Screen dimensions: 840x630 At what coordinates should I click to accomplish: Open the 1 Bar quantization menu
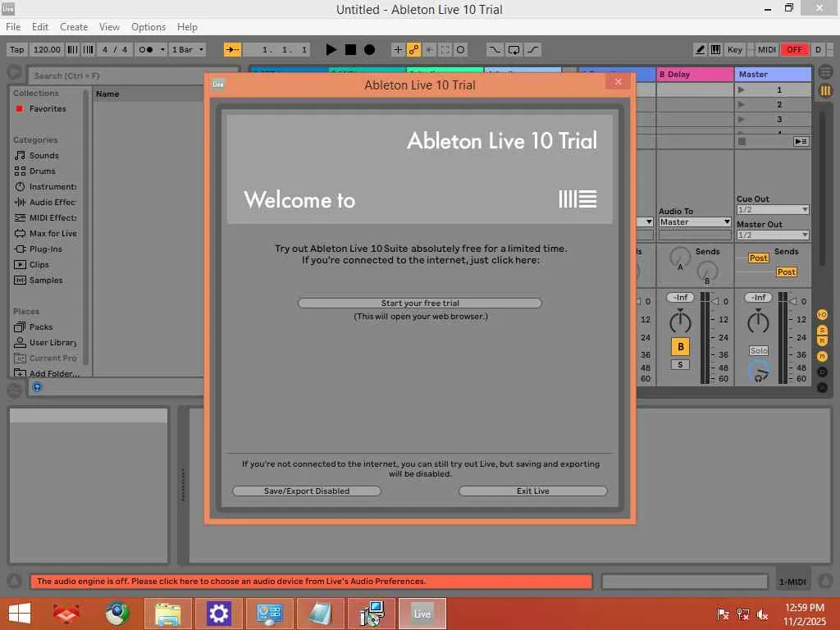point(188,50)
